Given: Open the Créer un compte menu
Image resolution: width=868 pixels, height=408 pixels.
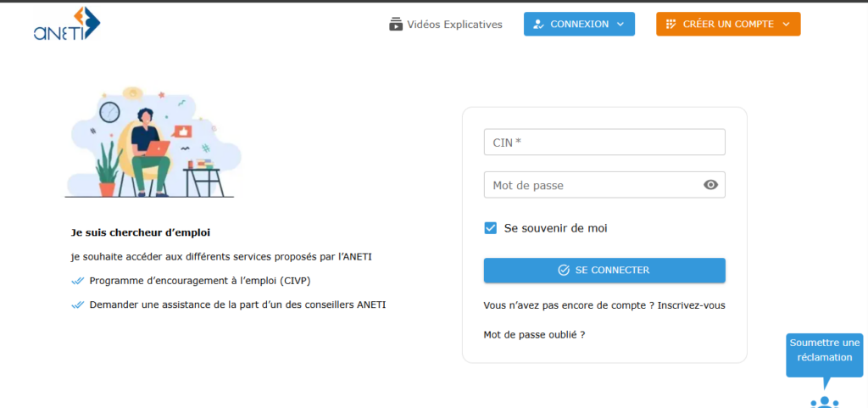Looking at the screenshot, I should click(x=728, y=25).
